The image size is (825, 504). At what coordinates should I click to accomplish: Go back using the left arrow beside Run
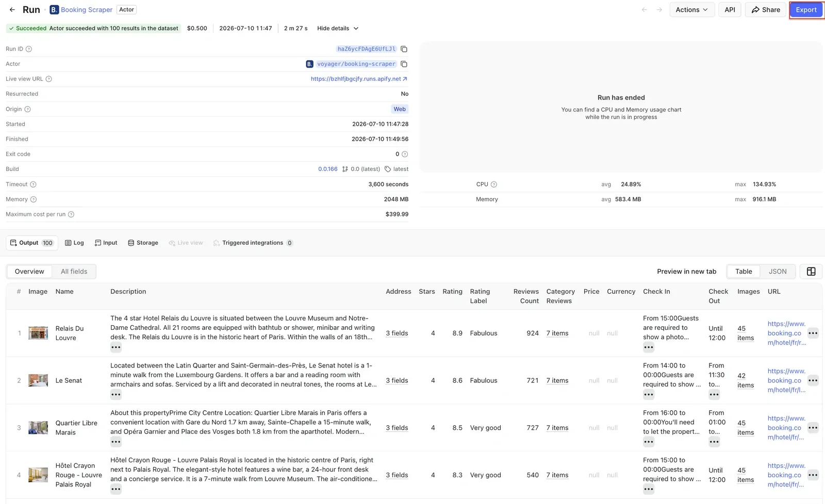pyautogui.click(x=12, y=10)
